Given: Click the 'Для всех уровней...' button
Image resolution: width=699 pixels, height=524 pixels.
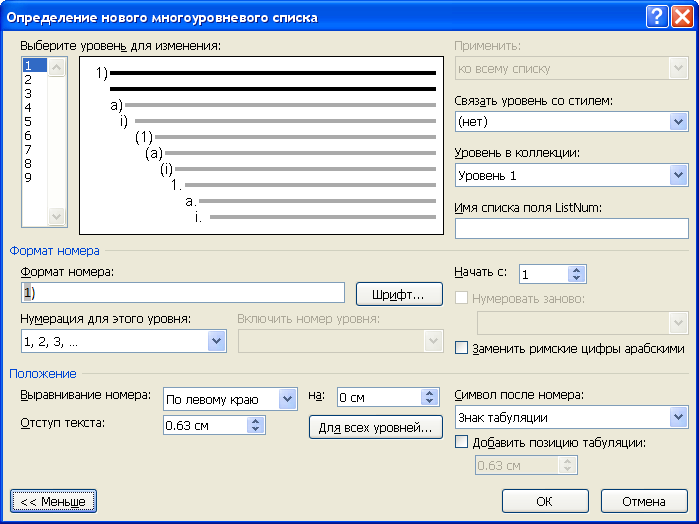Looking at the screenshot, I should 375,427.
